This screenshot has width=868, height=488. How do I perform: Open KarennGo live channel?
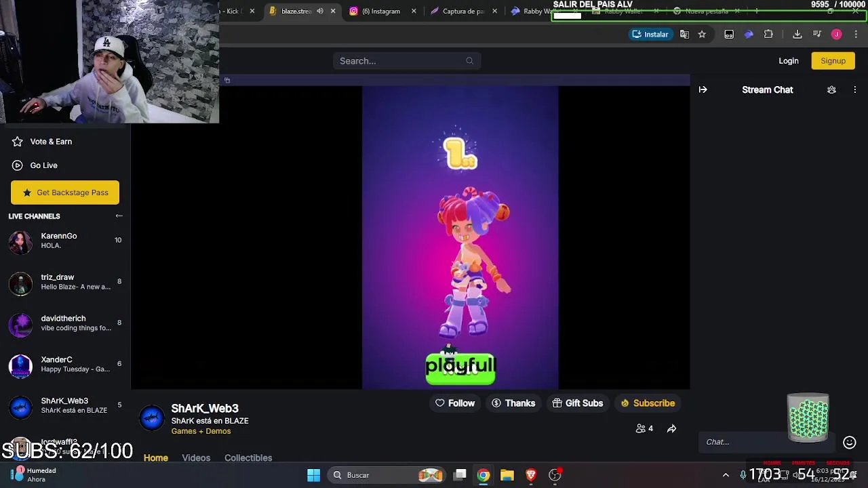click(x=65, y=241)
